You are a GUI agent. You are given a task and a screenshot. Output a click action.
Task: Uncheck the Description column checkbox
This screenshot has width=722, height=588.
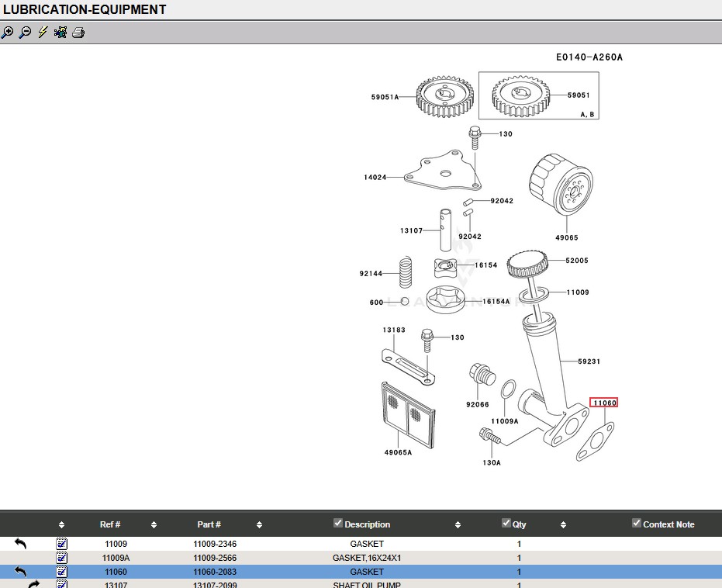coord(337,524)
